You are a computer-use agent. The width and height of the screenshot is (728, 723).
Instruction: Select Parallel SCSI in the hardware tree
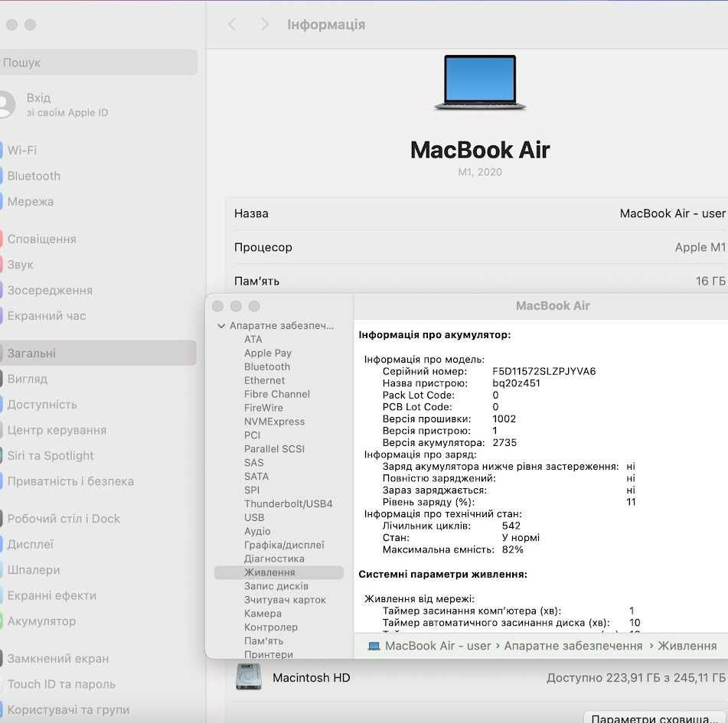point(274,449)
